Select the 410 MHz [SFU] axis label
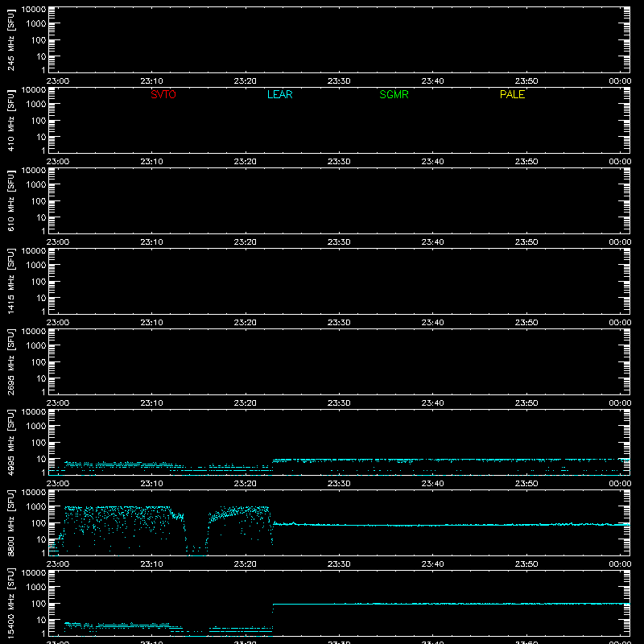Screen dimensions: 644x644 tap(10, 120)
